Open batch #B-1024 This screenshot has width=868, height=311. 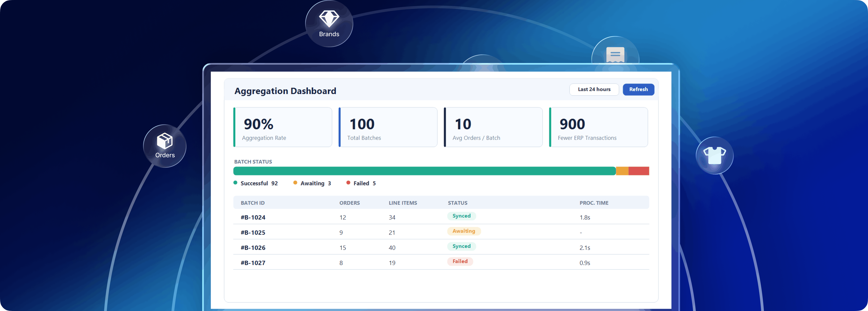click(253, 218)
